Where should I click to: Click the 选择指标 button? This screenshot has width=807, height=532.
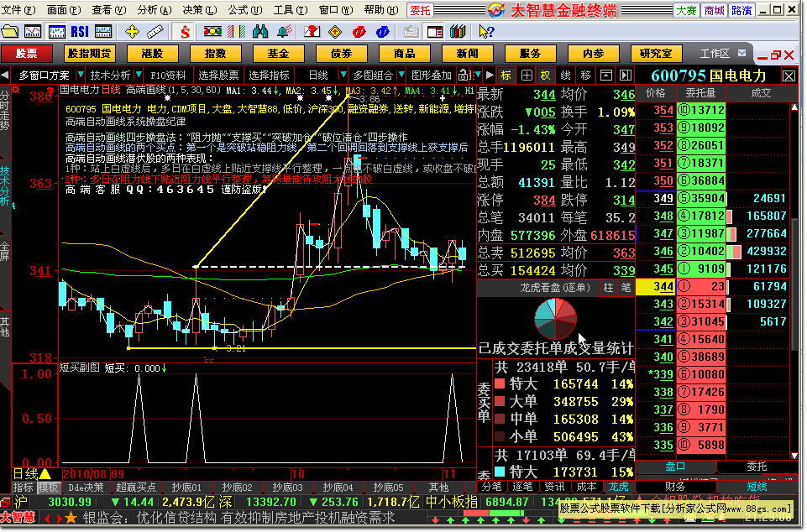tap(270, 76)
